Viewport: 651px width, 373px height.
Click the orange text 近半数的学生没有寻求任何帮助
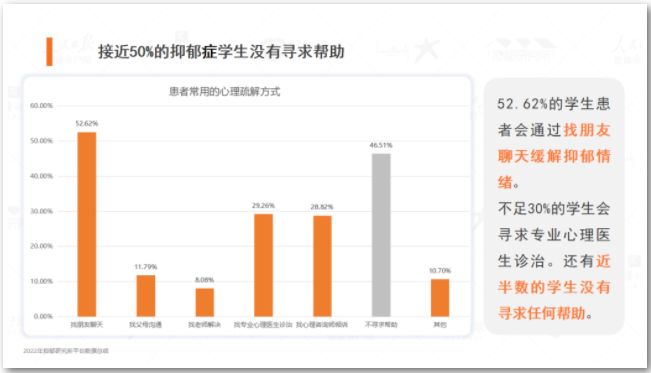point(554,287)
